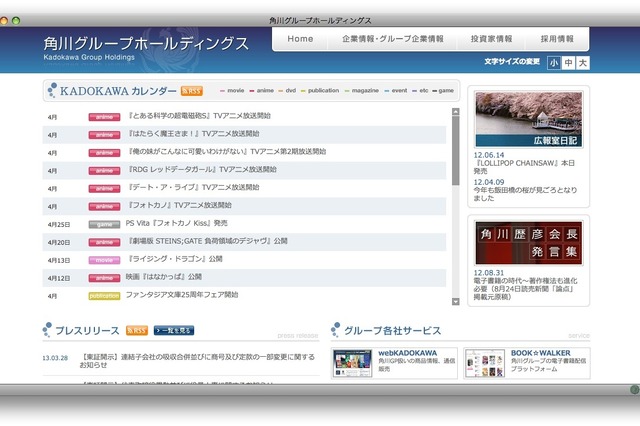
Task: Click the calendar scrollbar thumb
Action: tap(456, 150)
